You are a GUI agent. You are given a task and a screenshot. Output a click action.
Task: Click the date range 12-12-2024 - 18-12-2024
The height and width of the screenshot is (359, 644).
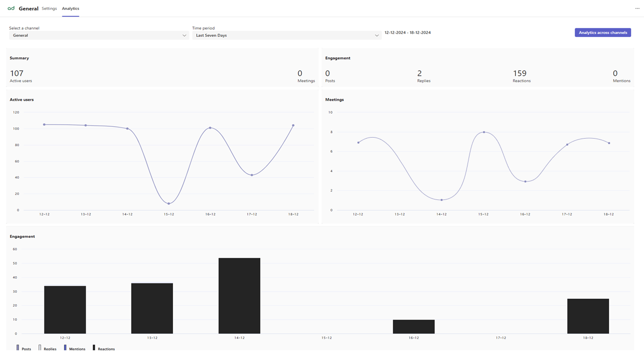click(407, 32)
